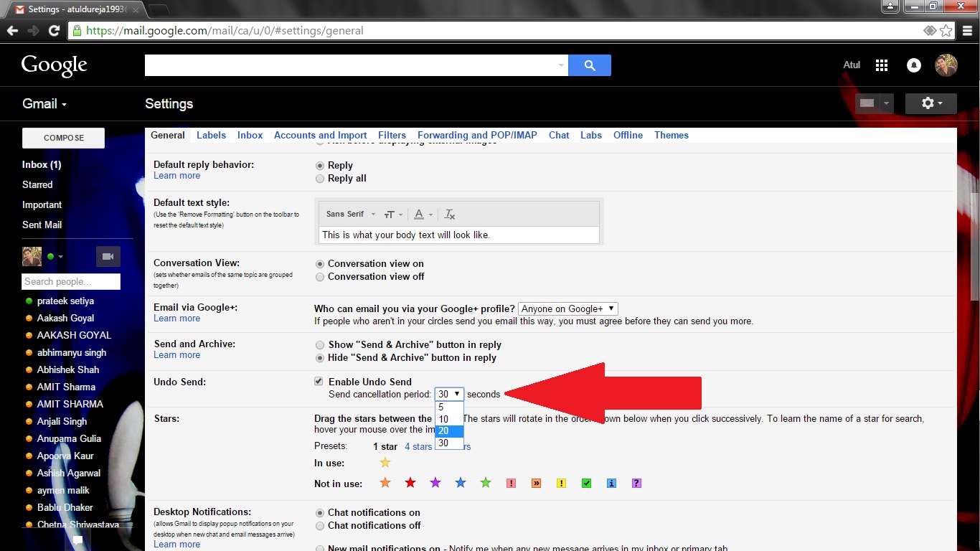980x551 pixels.
Task: Expand the Gmail dropdown menu
Action: pyautogui.click(x=44, y=103)
